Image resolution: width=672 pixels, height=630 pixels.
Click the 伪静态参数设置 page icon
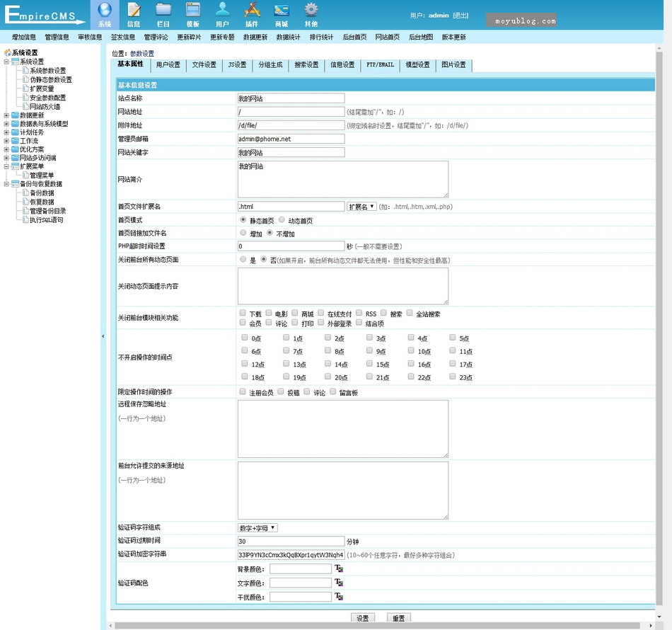coord(25,79)
